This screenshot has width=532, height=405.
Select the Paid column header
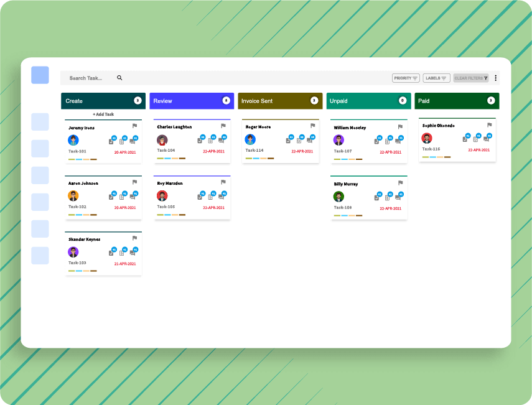(x=456, y=100)
